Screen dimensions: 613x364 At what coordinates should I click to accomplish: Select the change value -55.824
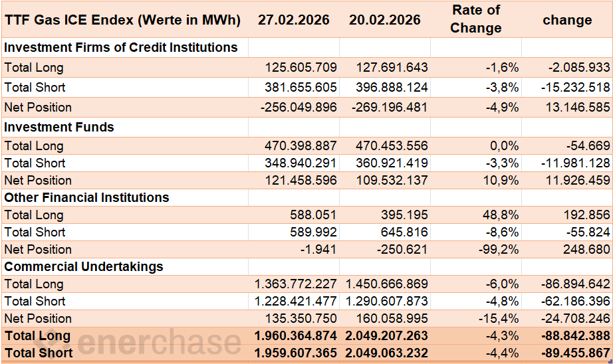588,232
